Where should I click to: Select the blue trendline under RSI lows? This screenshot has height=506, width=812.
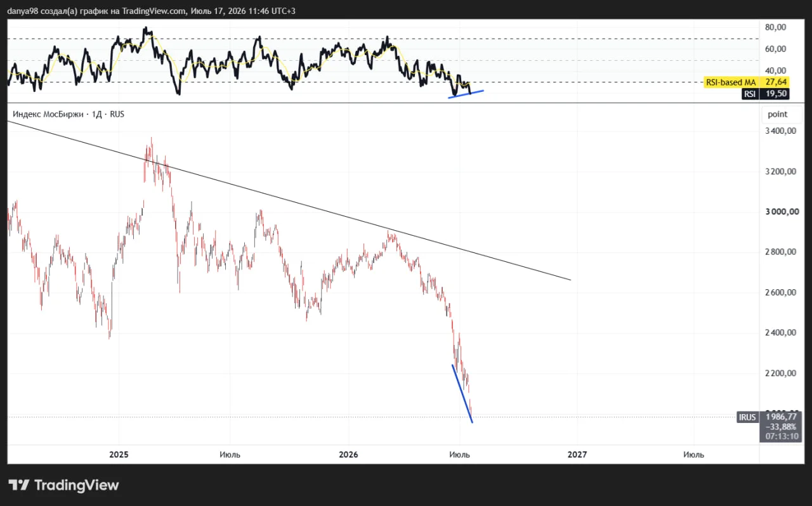(466, 94)
